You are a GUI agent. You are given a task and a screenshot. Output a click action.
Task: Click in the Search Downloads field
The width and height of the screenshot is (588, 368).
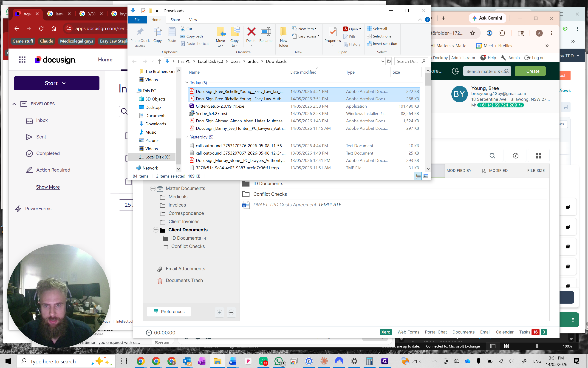(x=411, y=61)
